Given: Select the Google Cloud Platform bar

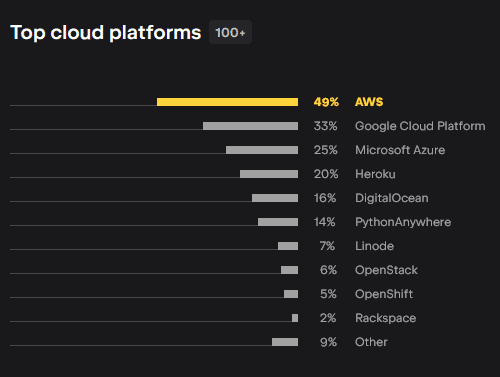Looking at the screenshot, I should click(250, 126).
